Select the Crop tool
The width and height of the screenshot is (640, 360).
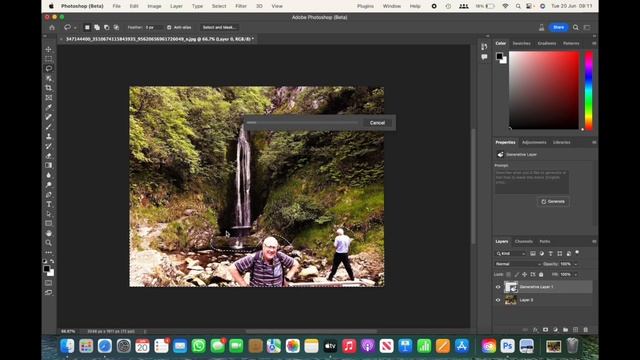[49, 88]
